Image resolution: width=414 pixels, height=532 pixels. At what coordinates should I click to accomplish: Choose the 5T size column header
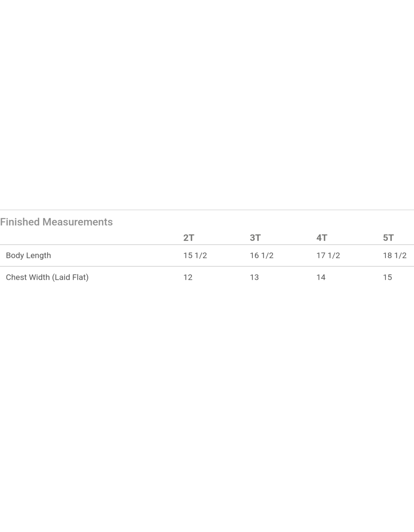388,238
